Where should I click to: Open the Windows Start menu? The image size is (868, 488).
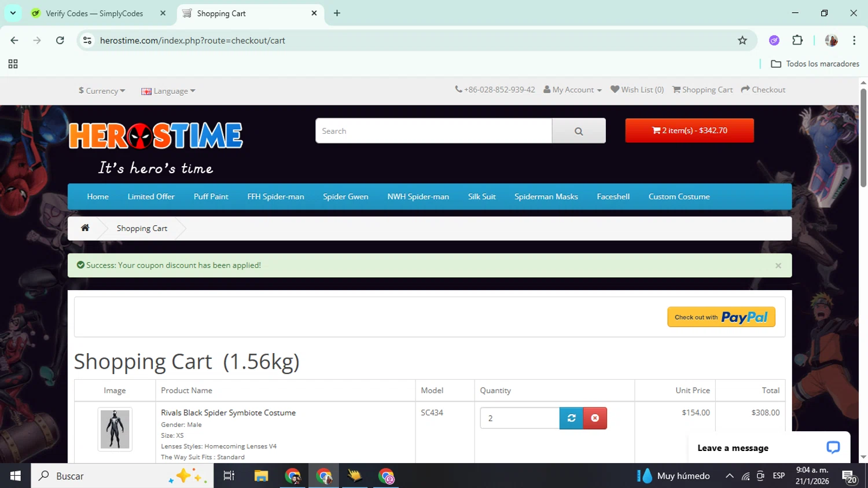[x=16, y=476]
